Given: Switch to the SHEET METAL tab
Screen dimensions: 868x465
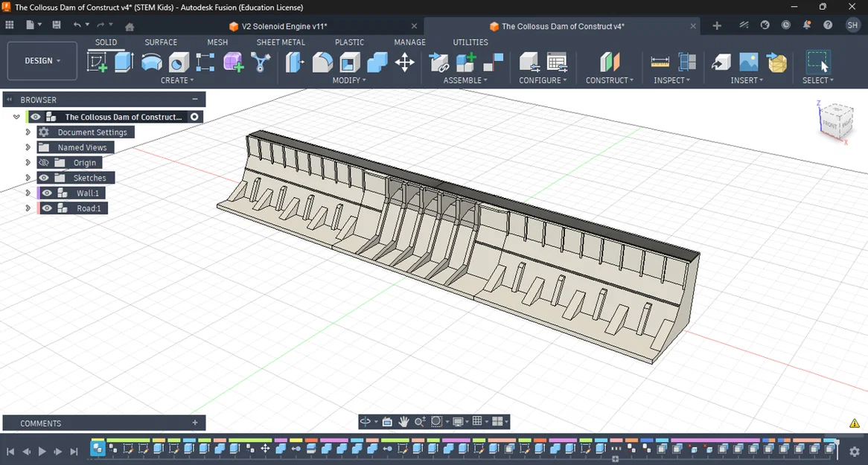Looking at the screenshot, I should click(x=281, y=42).
